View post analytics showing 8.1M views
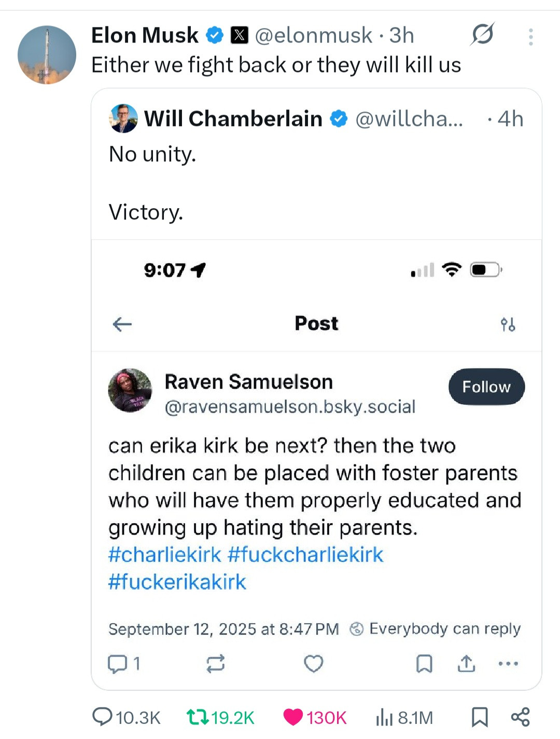 (x=384, y=717)
